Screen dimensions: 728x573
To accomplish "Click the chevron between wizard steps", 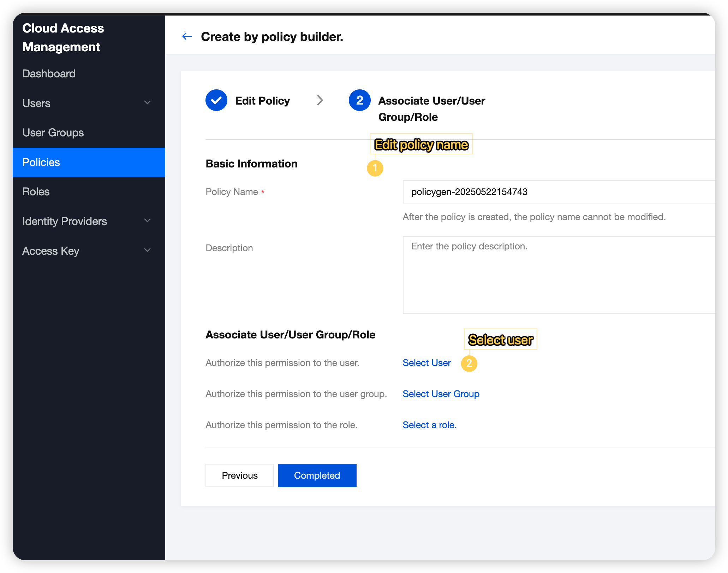I will click(x=320, y=100).
